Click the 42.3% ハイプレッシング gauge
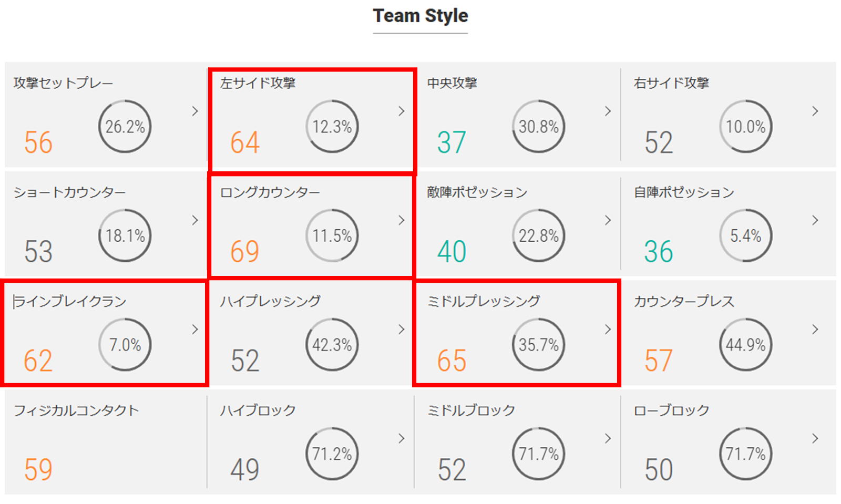The width and height of the screenshot is (841, 504). pos(332,345)
